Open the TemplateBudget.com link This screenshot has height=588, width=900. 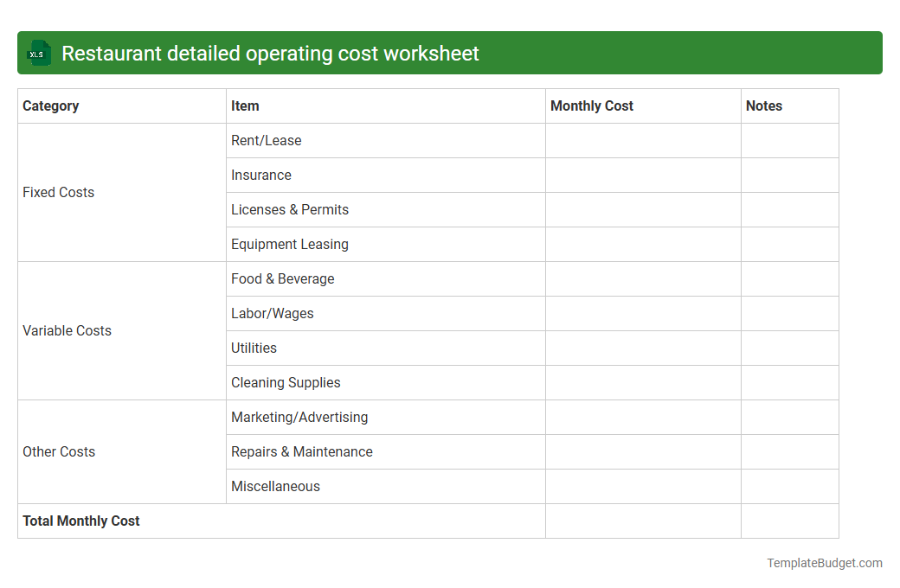point(824,563)
